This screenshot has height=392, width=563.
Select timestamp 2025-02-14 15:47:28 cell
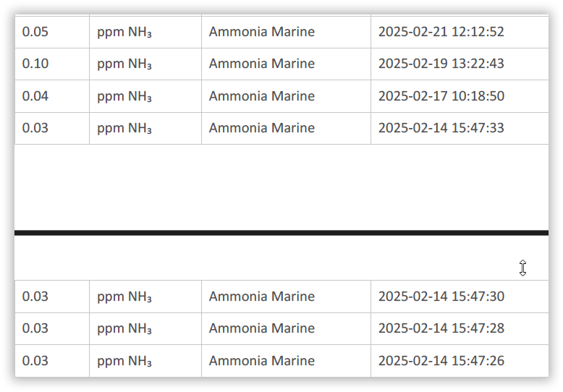pos(460,328)
